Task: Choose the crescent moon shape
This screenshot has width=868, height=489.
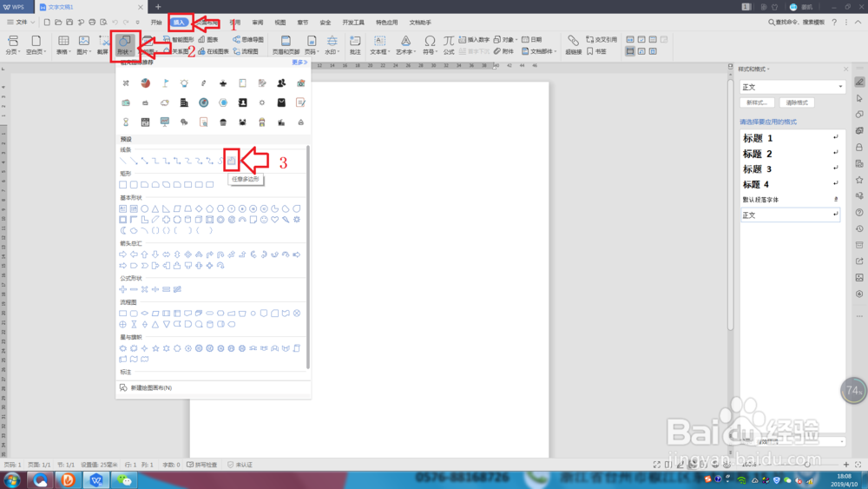Action: (123, 230)
